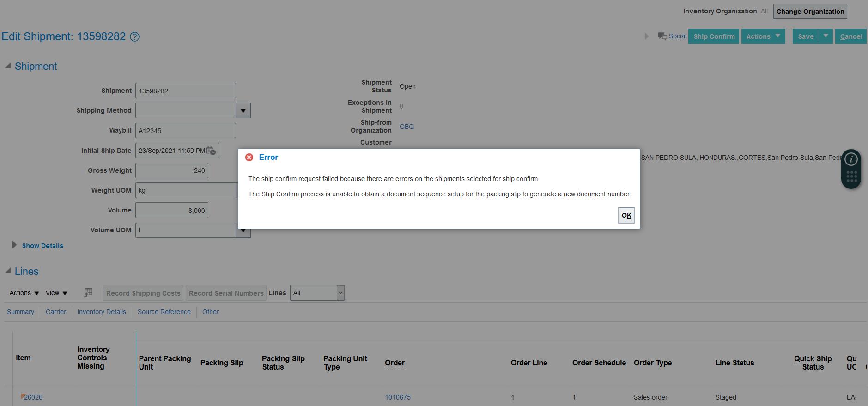Click the Save button
This screenshot has height=406, width=868.
click(x=805, y=36)
